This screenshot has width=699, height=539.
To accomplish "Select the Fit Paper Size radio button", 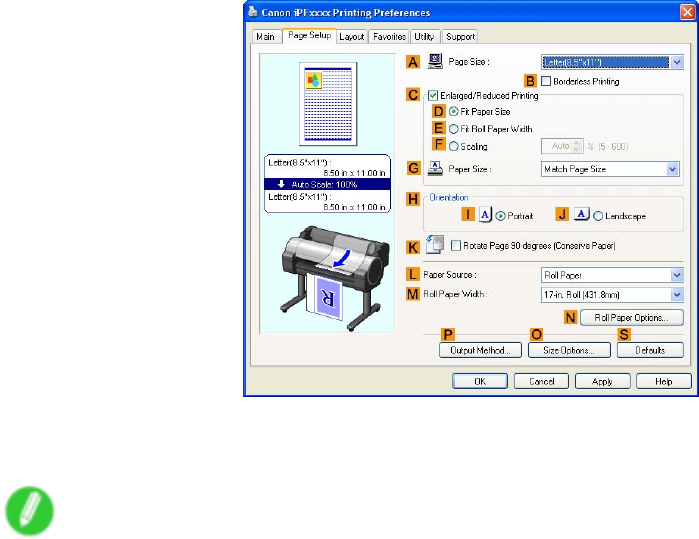I will click(453, 111).
